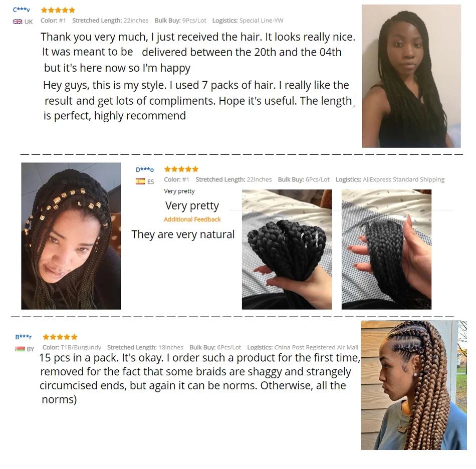Open the photo of coiled black braids held in hand
Image resolution: width=476 pixels, height=469 pixels.
tap(287, 250)
